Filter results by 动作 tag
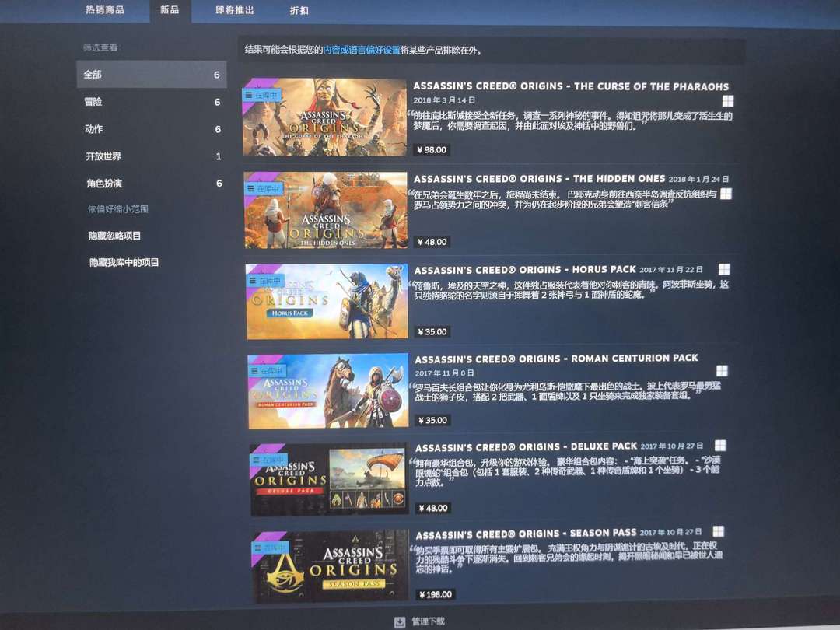The height and width of the screenshot is (630, 840). click(x=152, y=129)
